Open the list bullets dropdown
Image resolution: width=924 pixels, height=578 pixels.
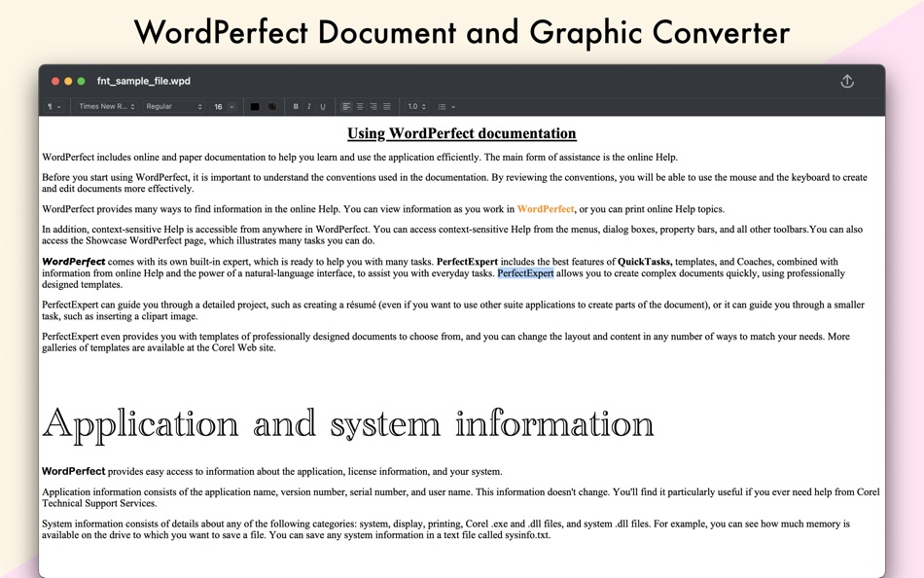point(446,107)
